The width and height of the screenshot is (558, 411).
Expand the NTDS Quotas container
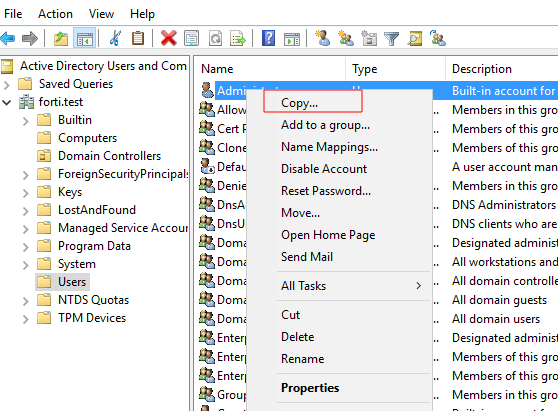(25, 301)
